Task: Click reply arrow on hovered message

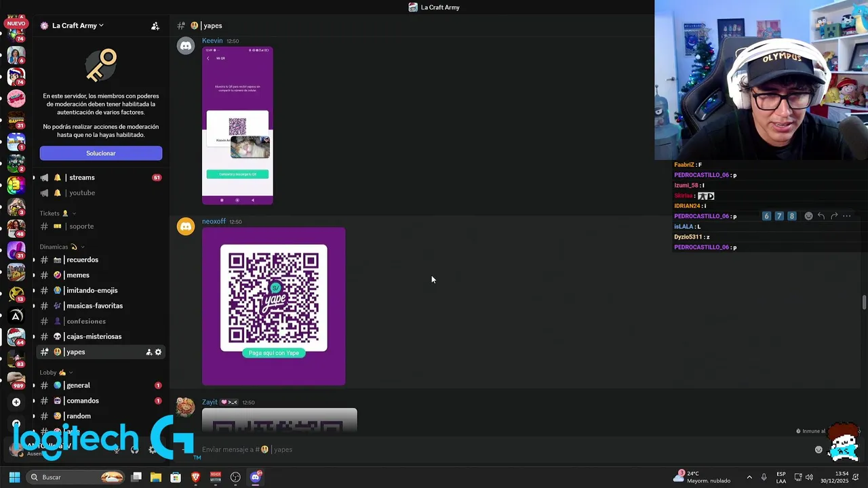Action: coord(821,216)
